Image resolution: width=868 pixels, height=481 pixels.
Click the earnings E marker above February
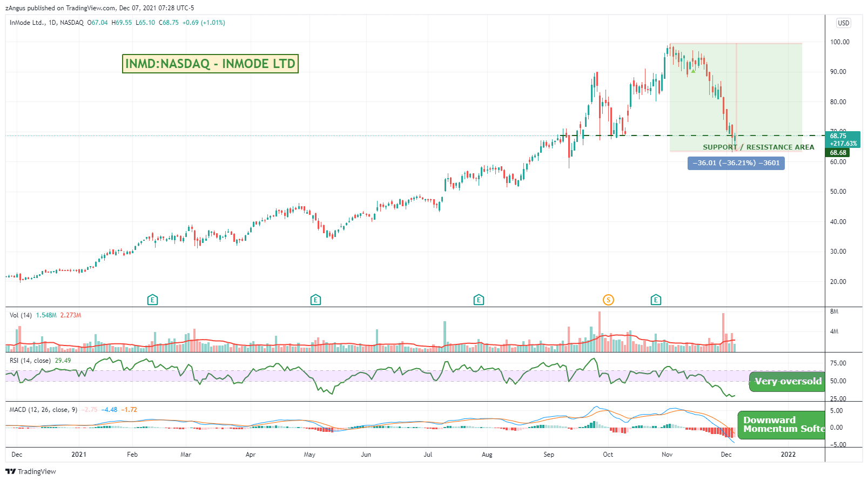[152, 300]
